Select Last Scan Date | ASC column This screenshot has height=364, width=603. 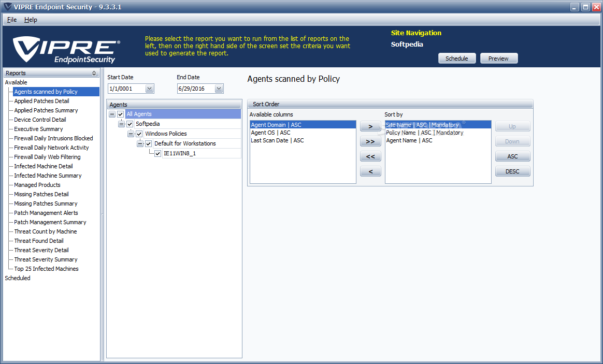303,140
